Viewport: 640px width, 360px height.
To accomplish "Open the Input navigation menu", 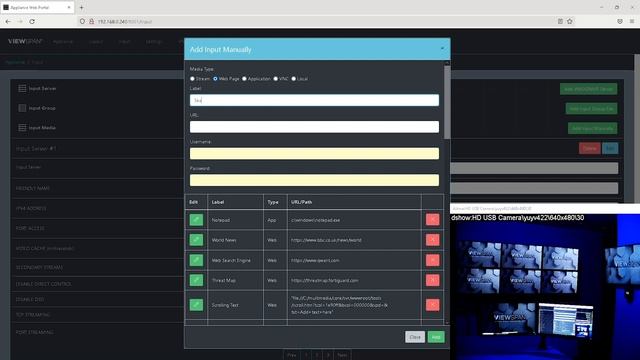I will coord(124,42).
